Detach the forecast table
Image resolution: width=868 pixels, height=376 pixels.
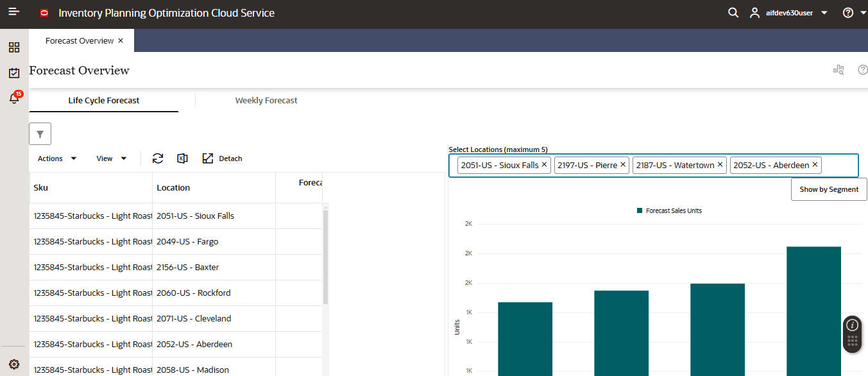click(x=222, y=158)
